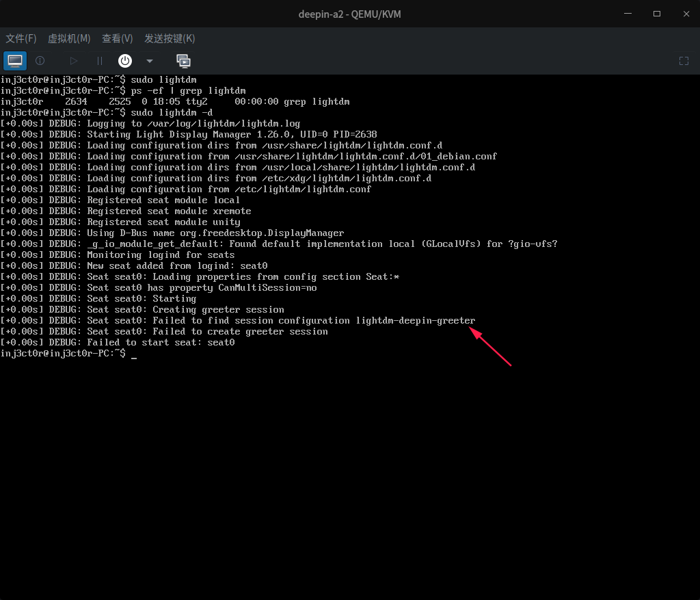Show virtual machine details via info icon
The width and height of the screenshot is (700, 600).
coord(40,61)
